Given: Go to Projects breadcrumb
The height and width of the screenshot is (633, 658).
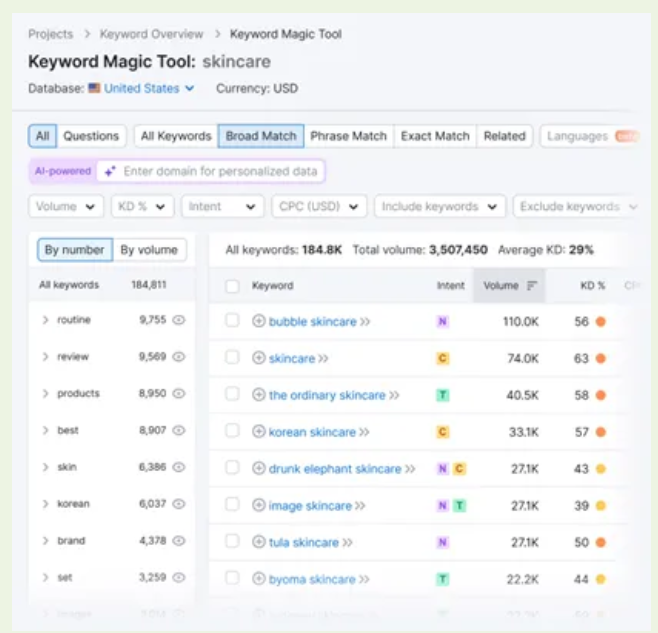Looking at the screenshot, I should [50, 34].
